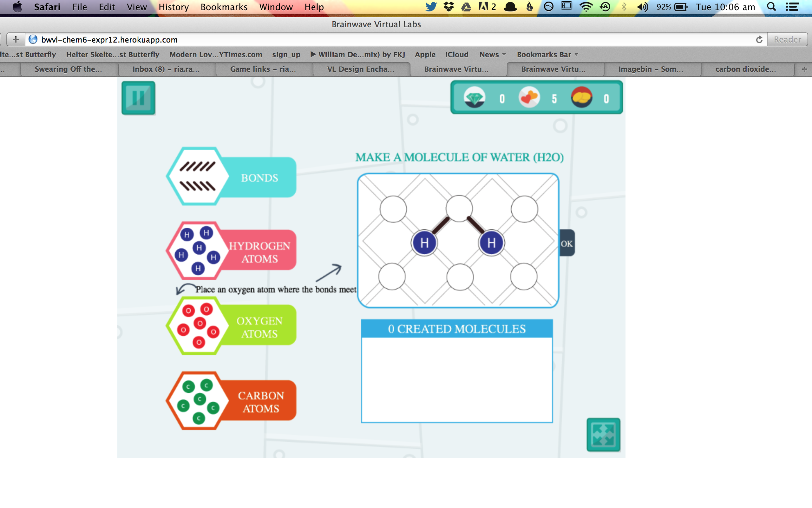Open Modern Lov...YTimes.com bookmark
Screen dimensions: 812x508
(216, 54)
